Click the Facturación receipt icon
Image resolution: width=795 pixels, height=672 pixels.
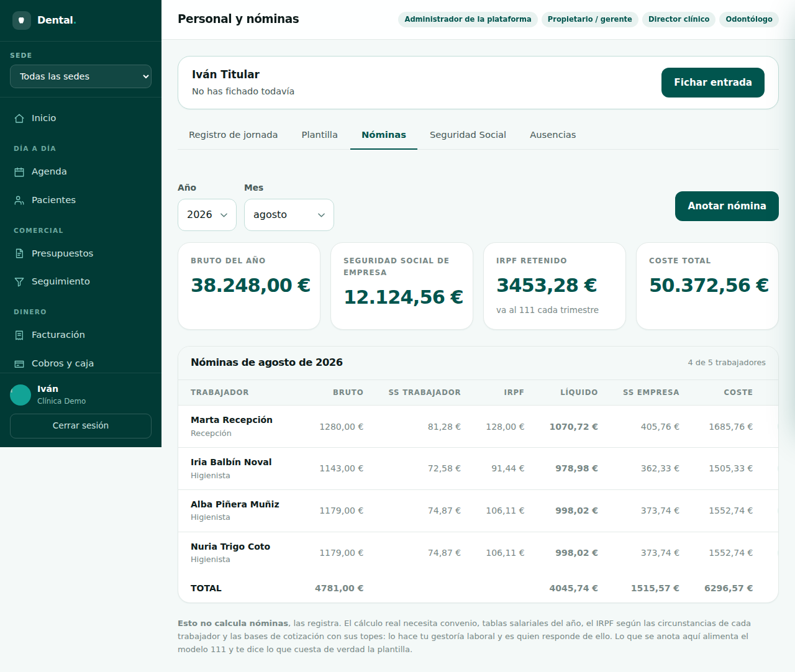coord(19,335)
